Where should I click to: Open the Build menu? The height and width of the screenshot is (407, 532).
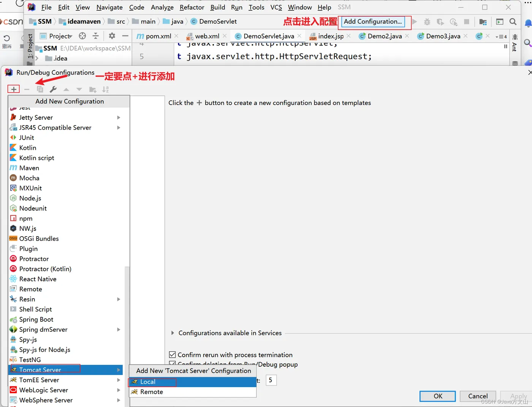pyautogui.click(x=218, y=7)
